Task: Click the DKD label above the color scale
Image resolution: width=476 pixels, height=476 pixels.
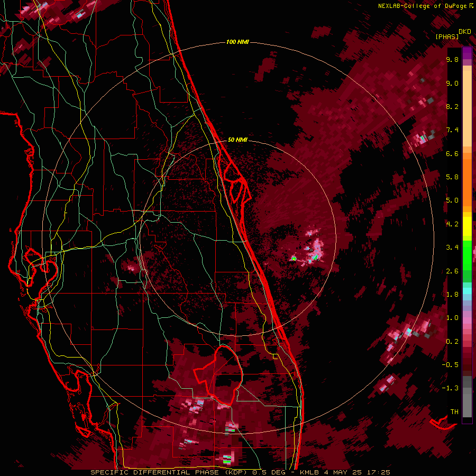Action: point(465,32)
